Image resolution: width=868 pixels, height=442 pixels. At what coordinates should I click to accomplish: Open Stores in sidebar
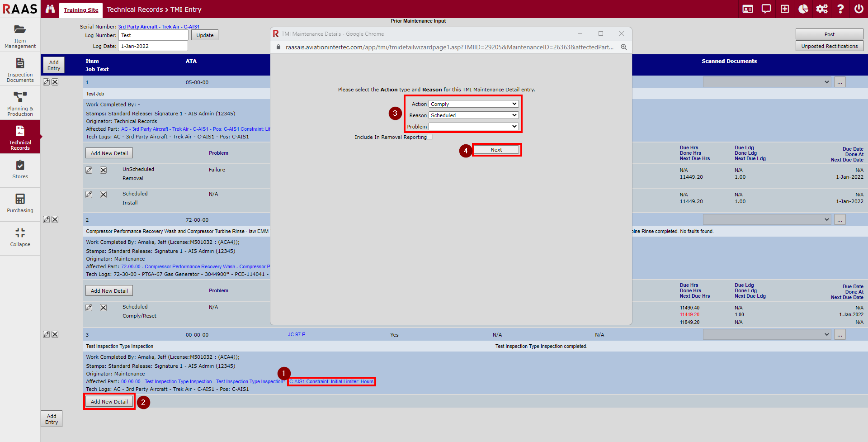coord(20,170)
